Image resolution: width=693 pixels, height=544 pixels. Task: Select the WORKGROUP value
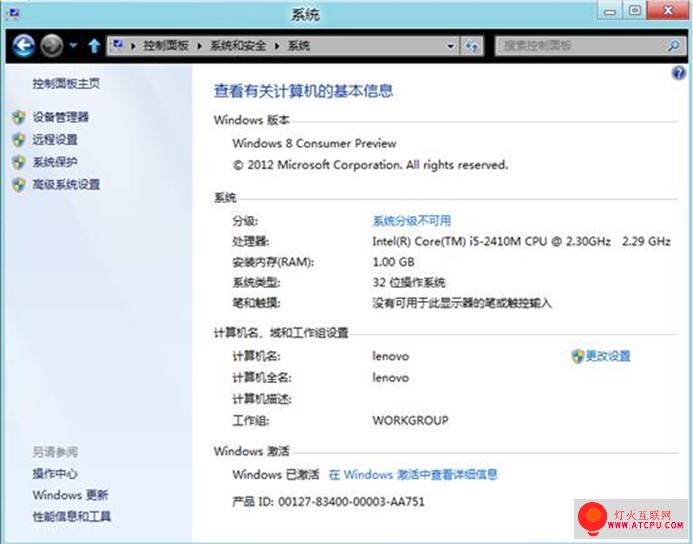(411, 420)
